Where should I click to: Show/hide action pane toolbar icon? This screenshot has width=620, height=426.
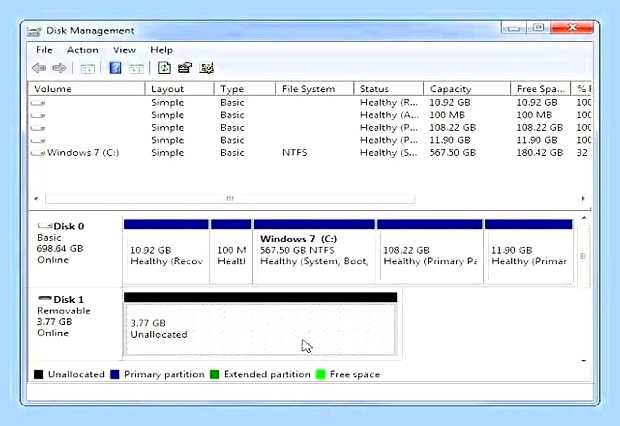[136, 69]
